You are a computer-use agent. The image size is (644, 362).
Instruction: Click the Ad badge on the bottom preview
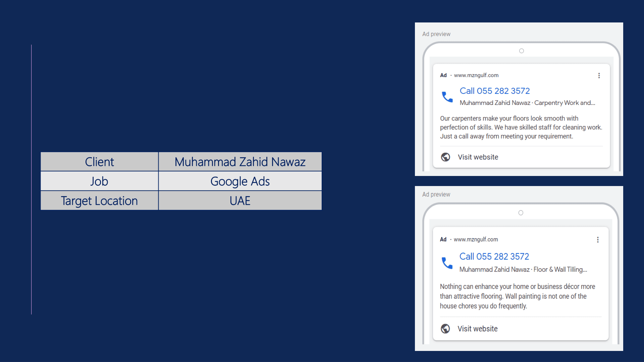point(443,239)
